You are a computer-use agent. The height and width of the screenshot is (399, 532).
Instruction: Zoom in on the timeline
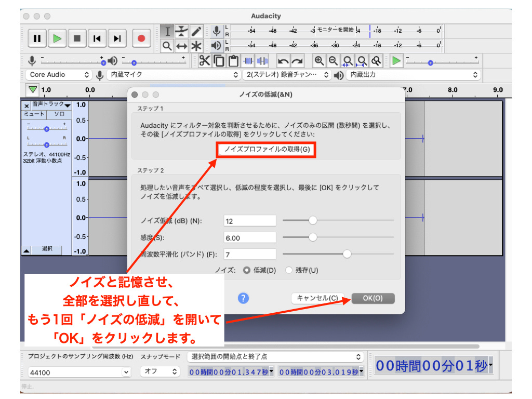319,61
